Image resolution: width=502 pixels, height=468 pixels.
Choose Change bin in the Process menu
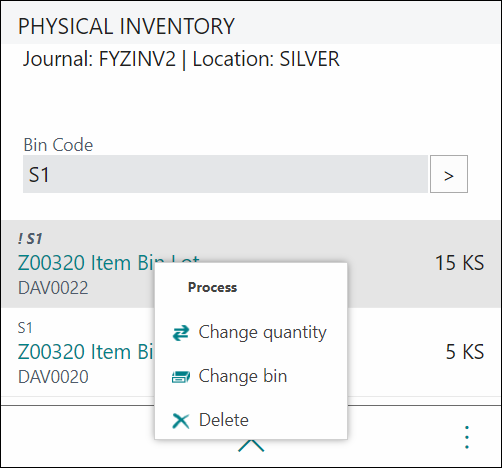pos(251,376)
